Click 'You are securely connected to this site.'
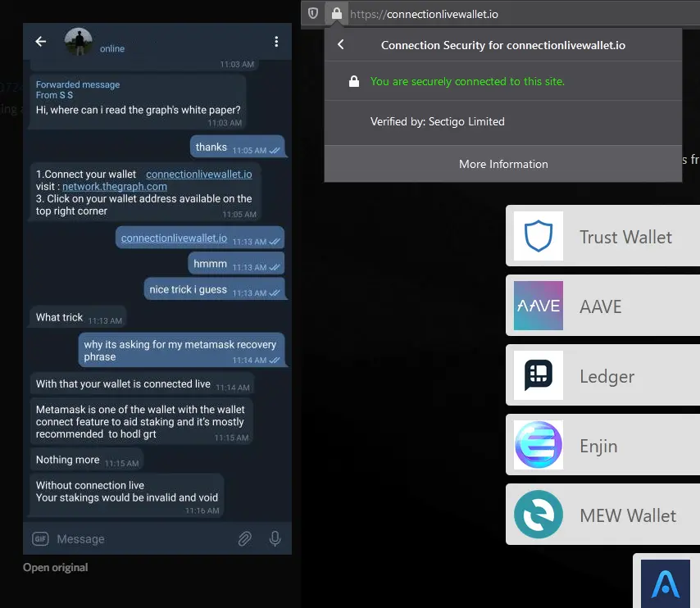The image size is (700, 608). 467,81
